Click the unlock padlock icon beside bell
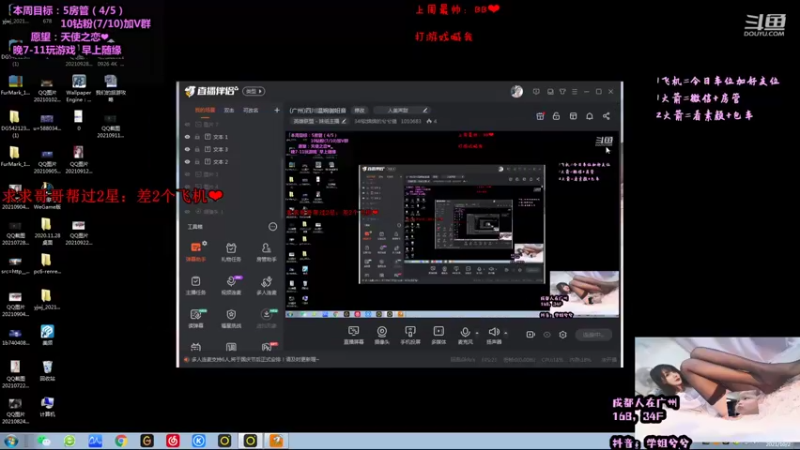Viewport: 800px width, 450px height. (x=556, y=116)
